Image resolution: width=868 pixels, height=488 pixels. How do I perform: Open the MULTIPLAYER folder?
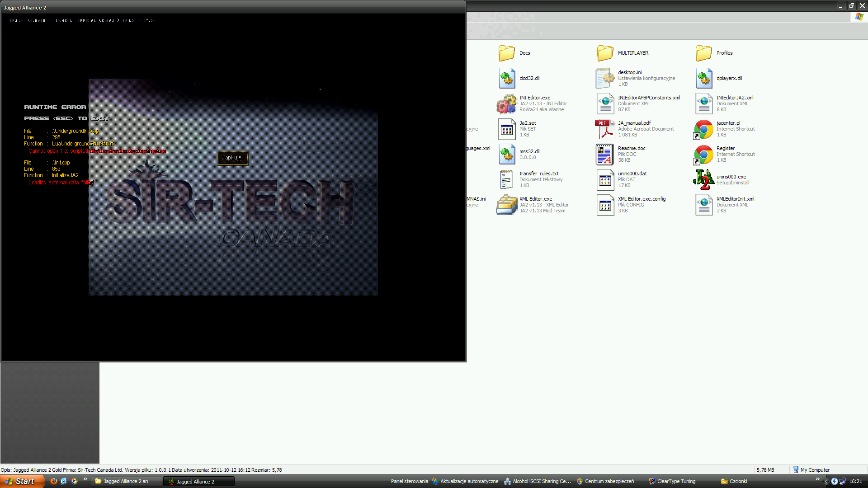click(x=605, y=53)
